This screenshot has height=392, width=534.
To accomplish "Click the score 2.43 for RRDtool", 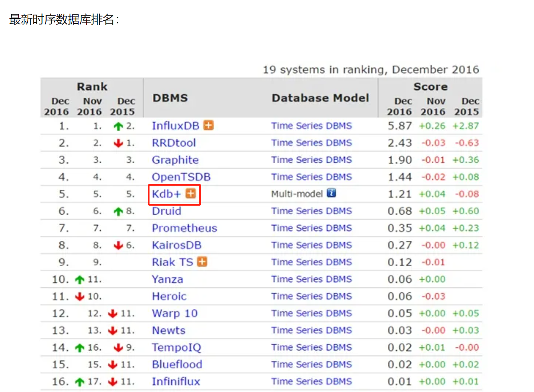I will 400,143.
